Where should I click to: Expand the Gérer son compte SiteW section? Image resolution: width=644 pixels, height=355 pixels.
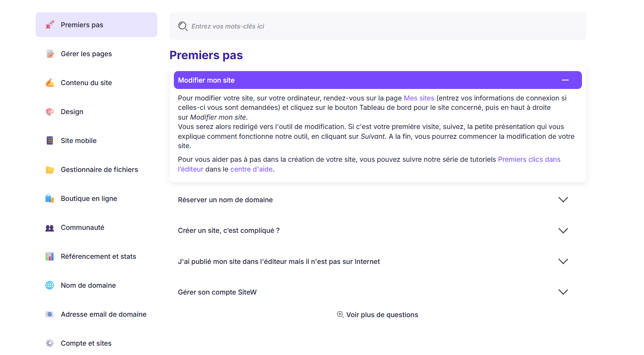click(x=563, y=292)
